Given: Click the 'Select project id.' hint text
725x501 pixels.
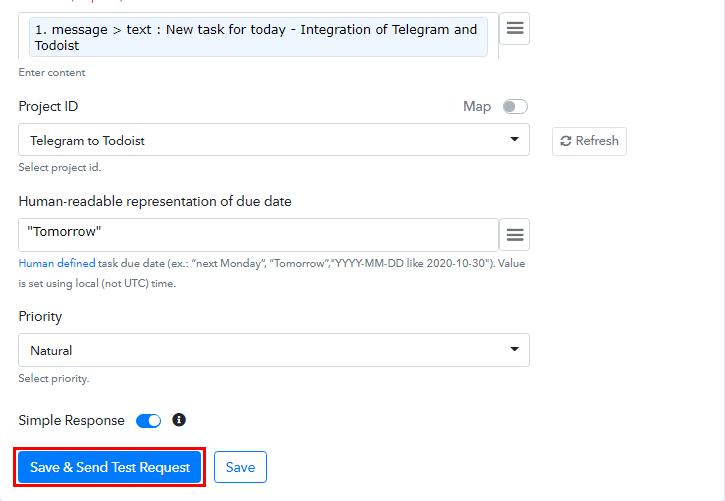Looking at the screenshot, I should point(60,167).
